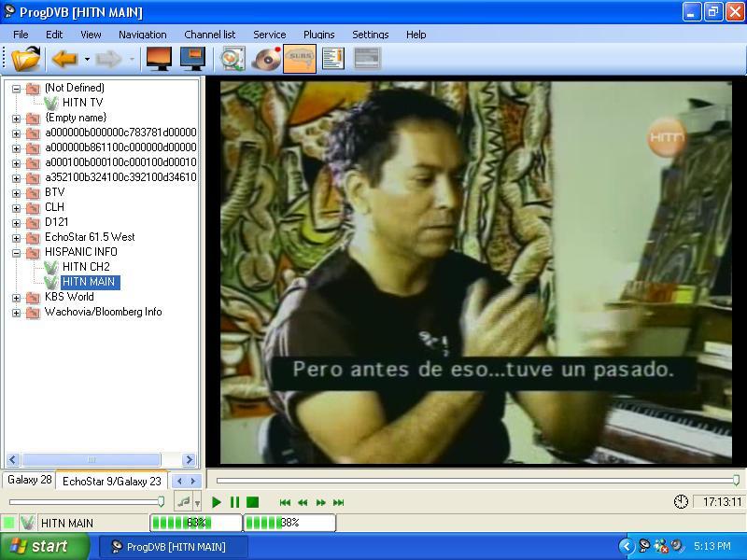
Task: Stop playback with the green square
Action: pos(252,502)
